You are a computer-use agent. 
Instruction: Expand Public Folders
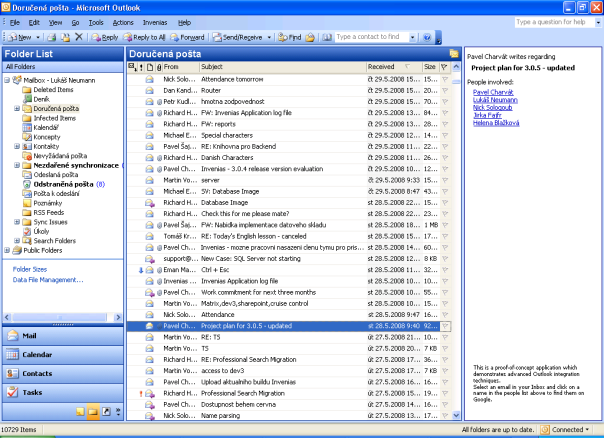(x=7, y=250)
